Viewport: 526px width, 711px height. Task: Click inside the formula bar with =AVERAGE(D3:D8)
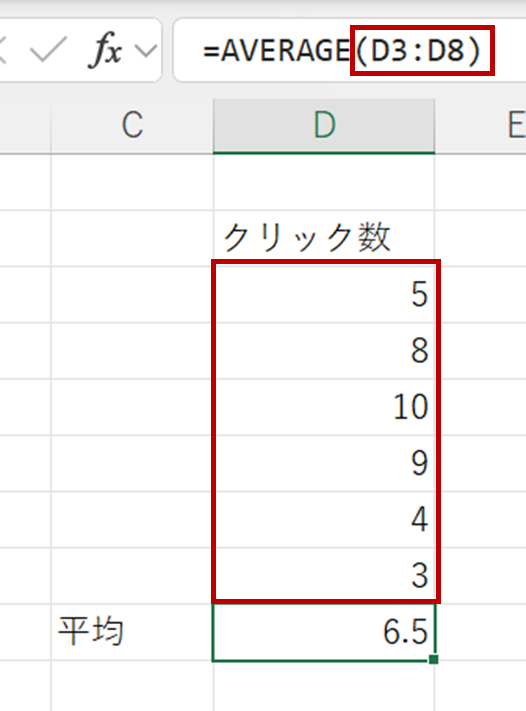coord(349,50)
